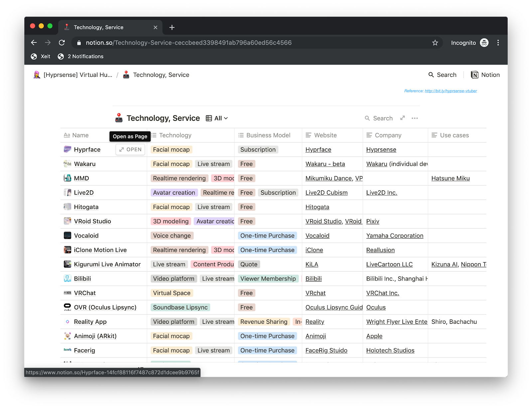The width and height of the screenshot is (532, 409).
Task: Open the FaceRig Stuido website link
Action: [x=326, y=350]
